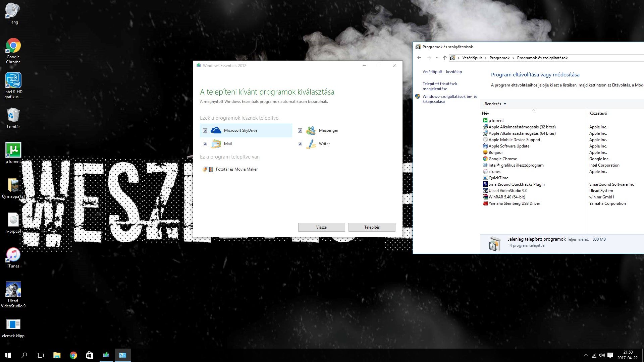Viewport: 644px width, 362px height.
Task: Switch to Control Panel taskbar button
Action: (122, 355)
